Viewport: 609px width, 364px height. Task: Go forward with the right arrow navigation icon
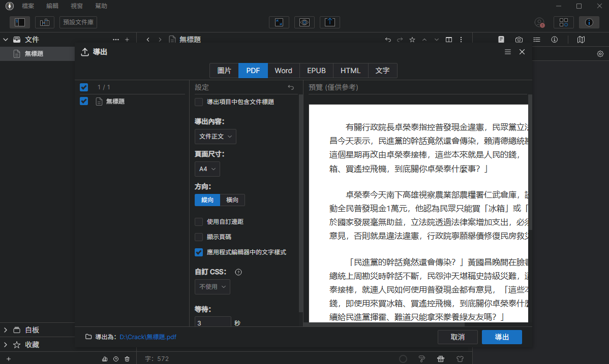pyautogui.click(x=160, y=40)
